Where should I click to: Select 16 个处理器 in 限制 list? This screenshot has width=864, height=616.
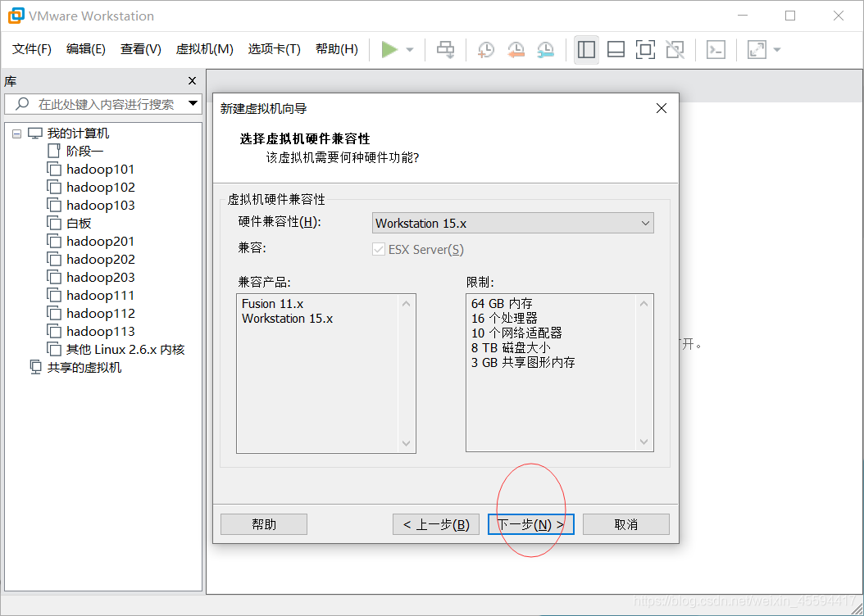[504, 318]
